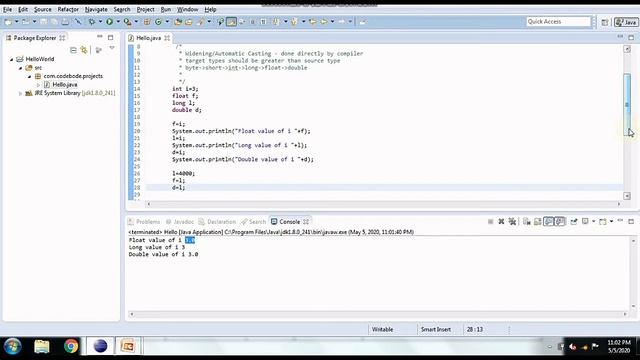Close the Hello.java editor tab
Screen dimensions: 640x360
click(x=167, y=38)
